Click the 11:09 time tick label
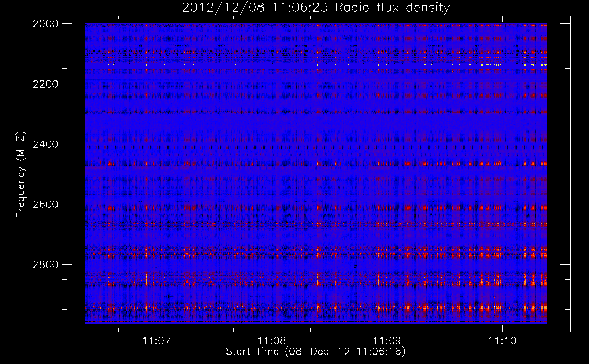The image size is (589, 364). pos(387,341)
